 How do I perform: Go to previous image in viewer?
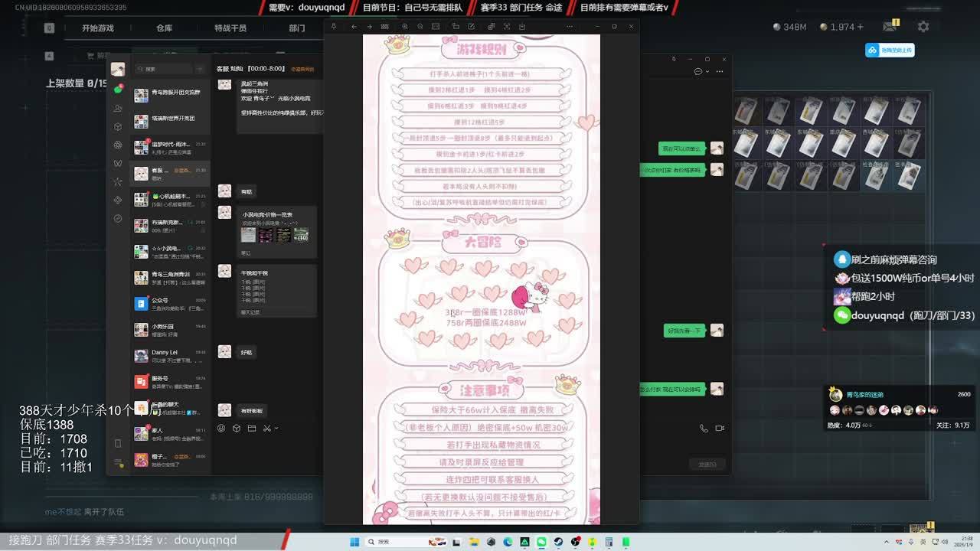(354, 27)
